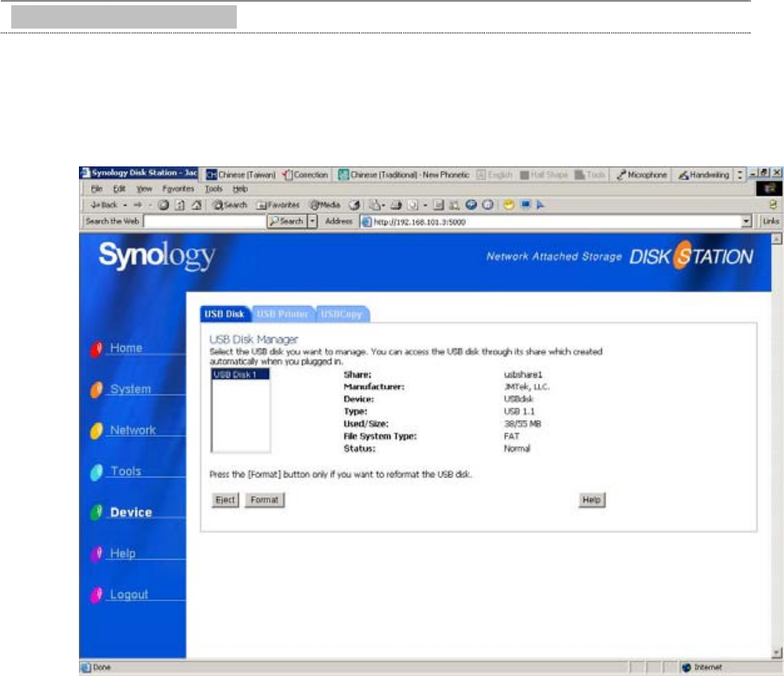Click the Mail icon in toolbar
Screen dimensions: 784x676
point(375,205)
